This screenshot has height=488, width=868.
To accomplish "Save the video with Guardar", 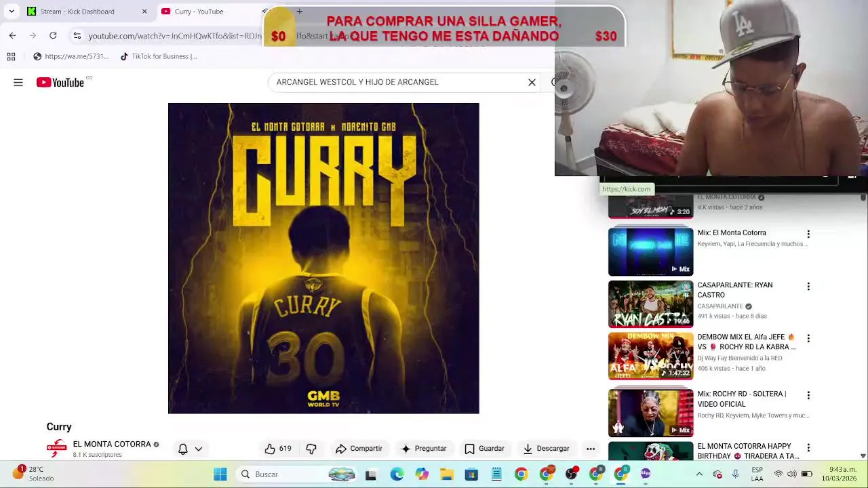I will click(484, 449).
